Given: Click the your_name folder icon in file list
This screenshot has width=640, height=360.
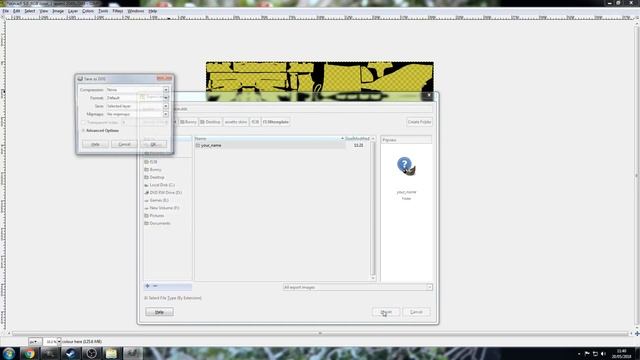Looking at the screenshot, I should coord(198,145).
